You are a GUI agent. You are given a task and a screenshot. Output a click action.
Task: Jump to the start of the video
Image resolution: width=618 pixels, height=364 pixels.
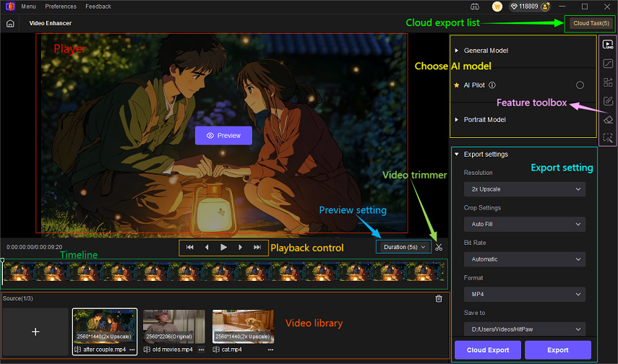pyautogui.click(x=189, y=248)
